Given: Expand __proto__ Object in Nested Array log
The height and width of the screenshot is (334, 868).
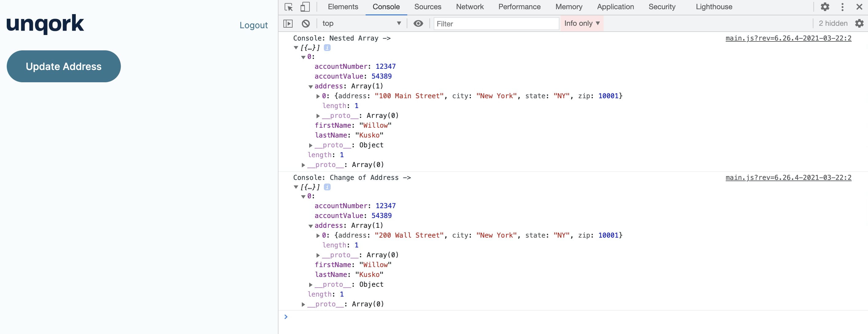Looking at the screenshot, I should (310, 145).
